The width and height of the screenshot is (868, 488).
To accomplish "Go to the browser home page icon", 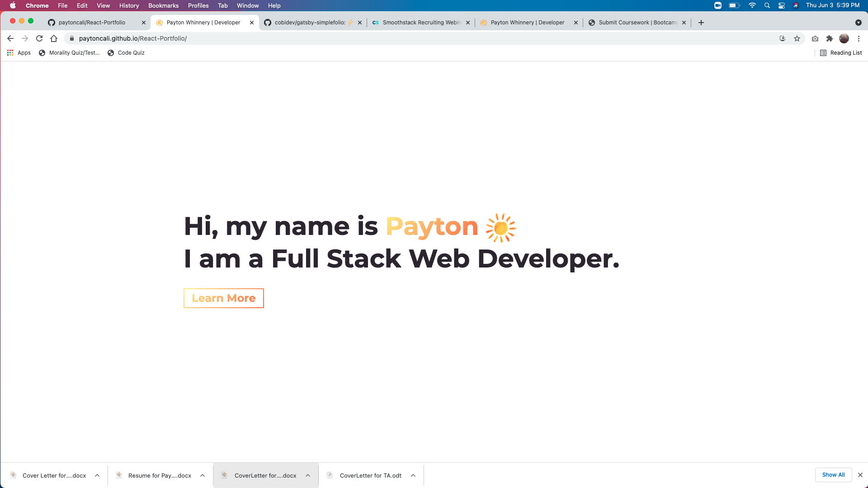I will [x=54, y=38].
